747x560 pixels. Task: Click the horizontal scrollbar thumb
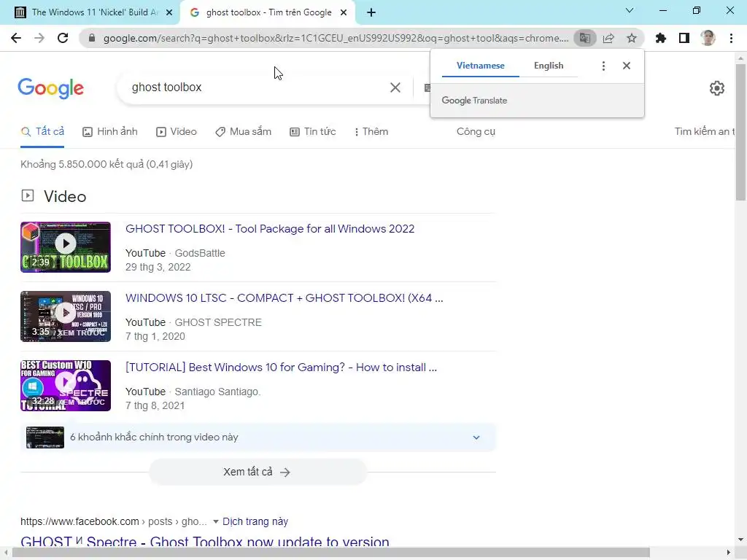coord(331,553)
